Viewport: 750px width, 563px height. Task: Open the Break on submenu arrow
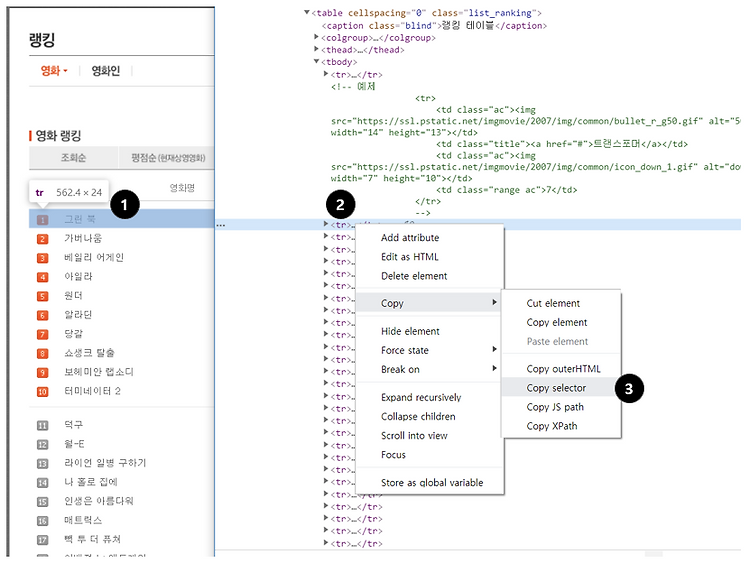(x=495, y=368)
